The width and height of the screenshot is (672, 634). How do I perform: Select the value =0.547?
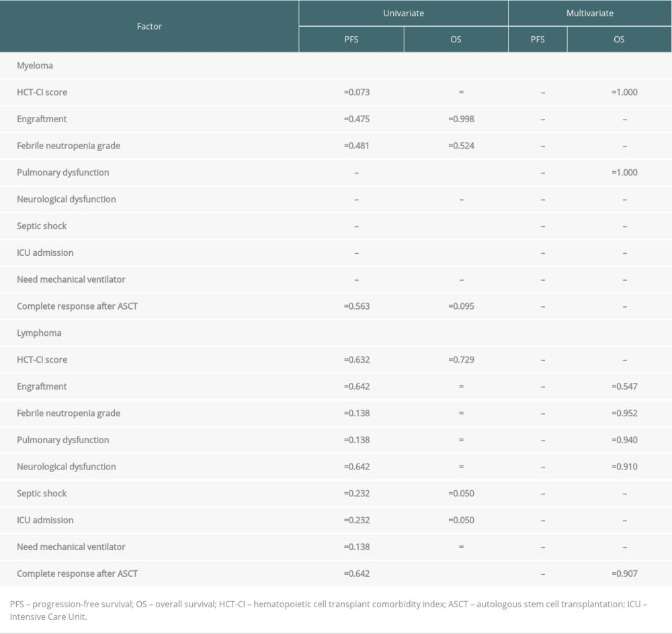tap(624, 386)
